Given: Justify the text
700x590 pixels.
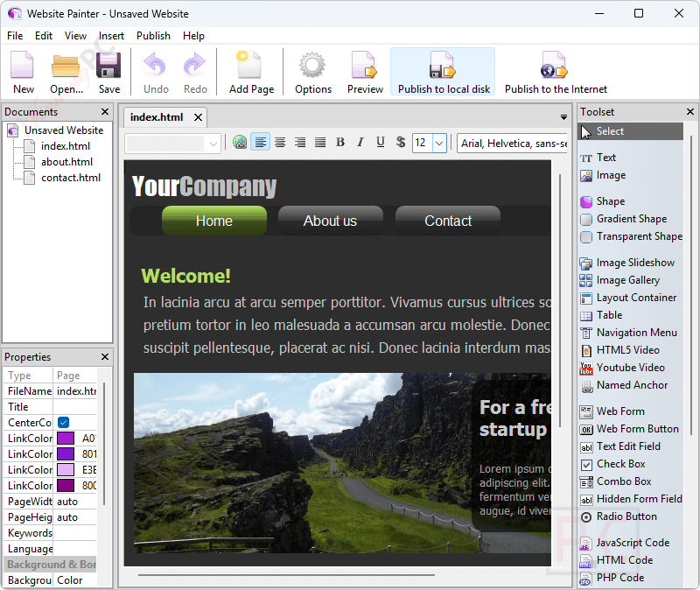Looking at the screenshot, I should coord(320,143).
